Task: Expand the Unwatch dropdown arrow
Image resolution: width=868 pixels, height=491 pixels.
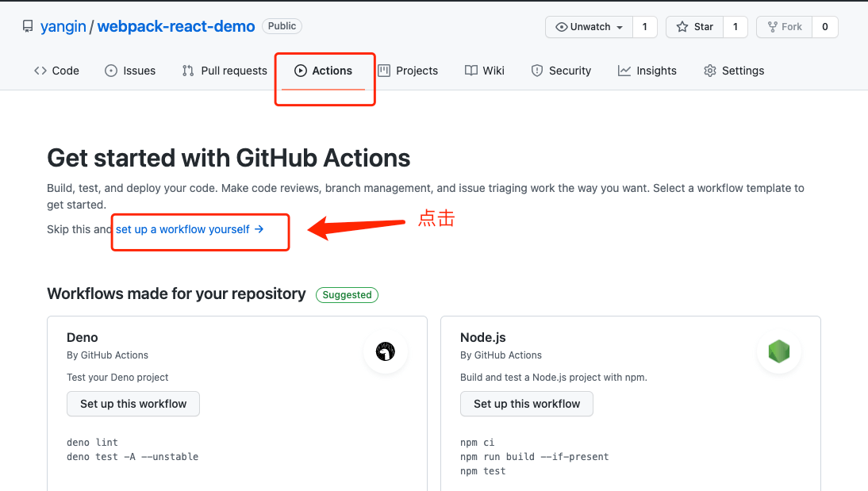Action: [620, 27]
